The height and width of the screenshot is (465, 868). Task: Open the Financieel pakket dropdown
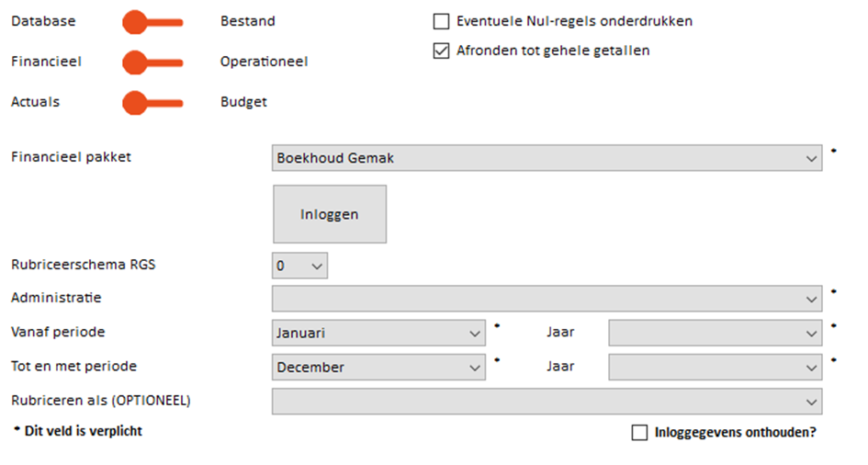point(547,158)
